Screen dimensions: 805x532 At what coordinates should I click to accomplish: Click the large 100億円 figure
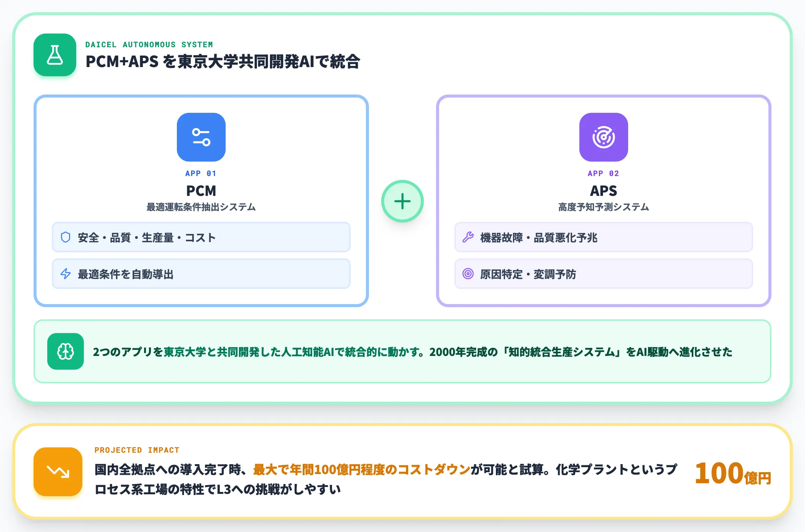click(733, 473)
